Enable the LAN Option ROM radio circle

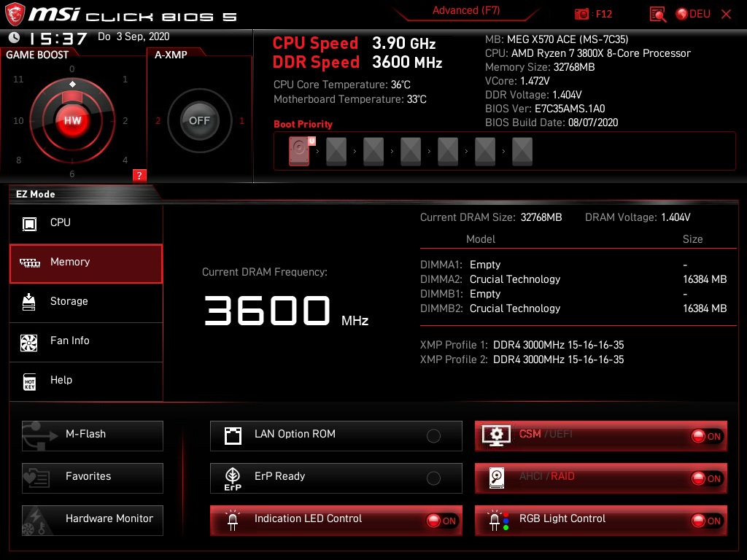coord(433,436)
